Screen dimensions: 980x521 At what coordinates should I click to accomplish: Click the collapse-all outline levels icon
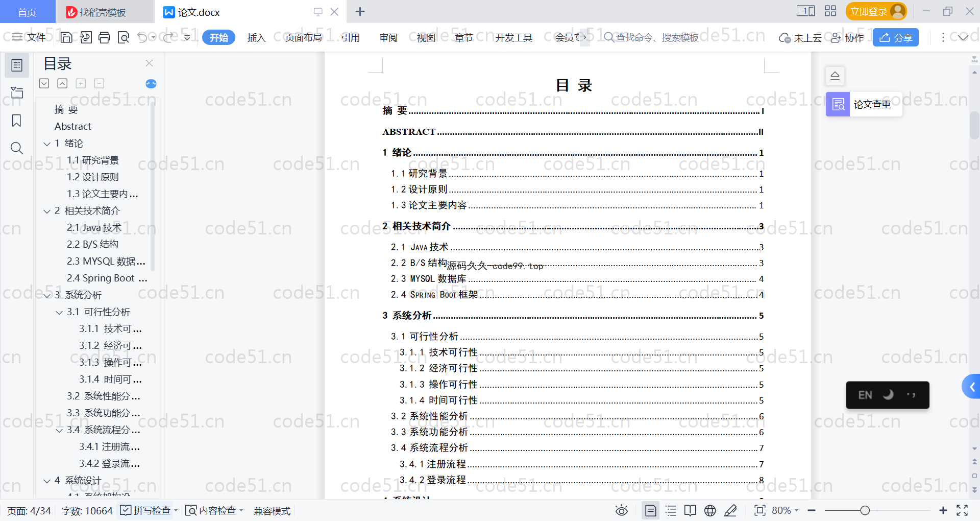coord(62,83)
